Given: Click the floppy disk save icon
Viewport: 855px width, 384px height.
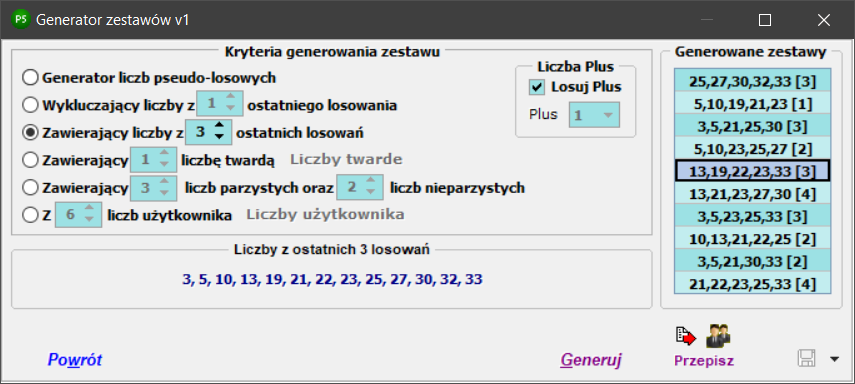Looking at the screenshot, I should (x=806, y=359).
